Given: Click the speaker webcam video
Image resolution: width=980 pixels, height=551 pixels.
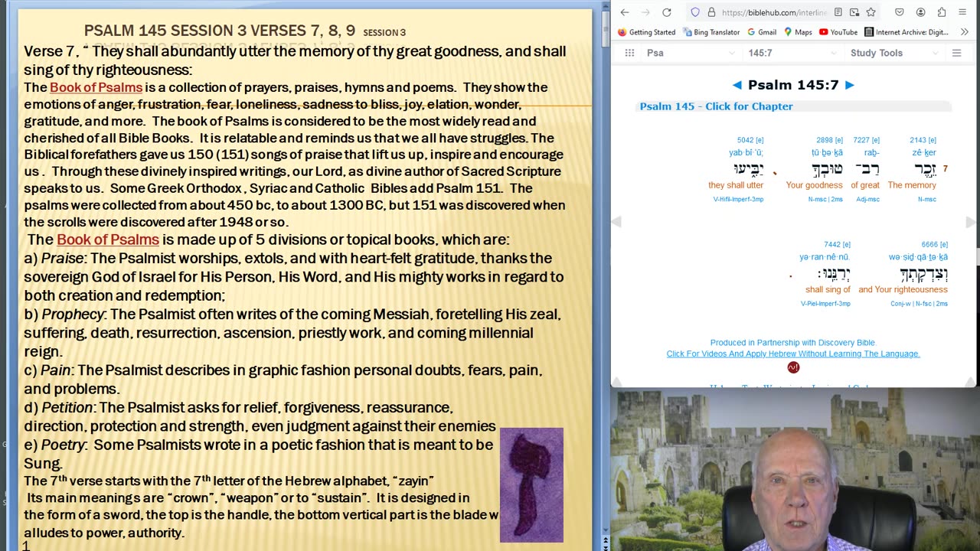Looking at the screenshot, I should 795,470.
